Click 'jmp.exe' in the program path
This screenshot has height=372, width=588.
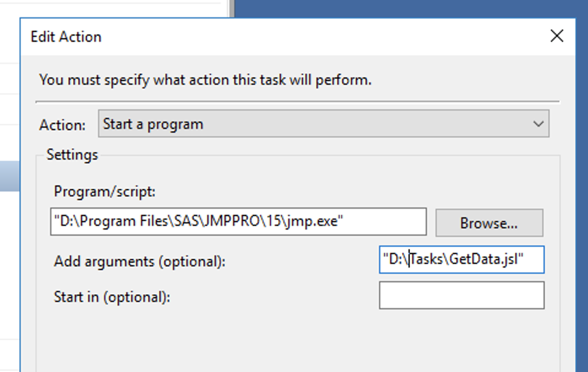315,222
